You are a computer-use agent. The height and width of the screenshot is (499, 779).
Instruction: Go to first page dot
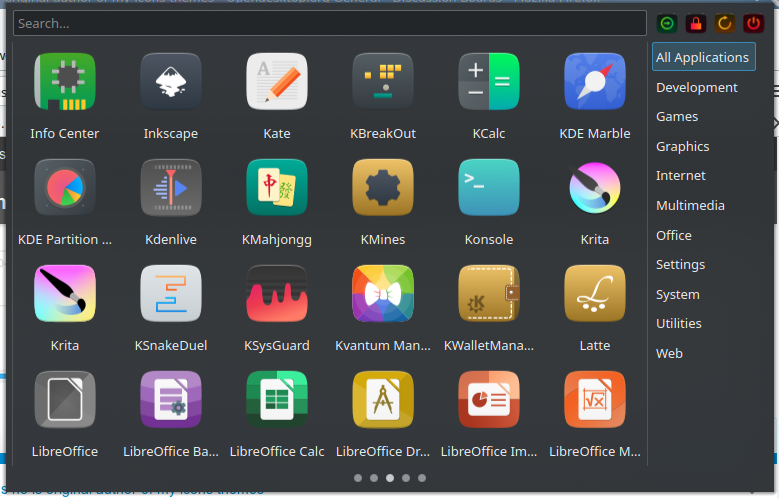coord(358,478)
